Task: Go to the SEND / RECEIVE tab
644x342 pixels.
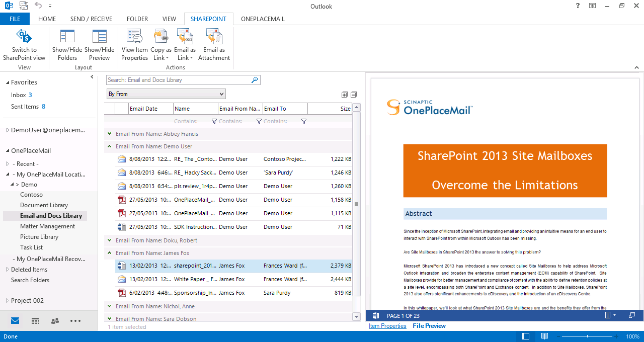Action: (x=91, y=19)
